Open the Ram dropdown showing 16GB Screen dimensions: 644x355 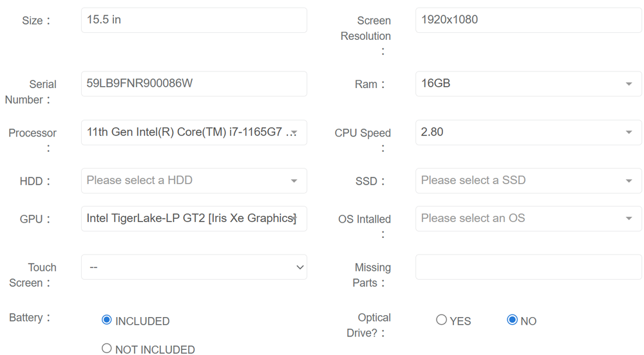click(522, 84)
